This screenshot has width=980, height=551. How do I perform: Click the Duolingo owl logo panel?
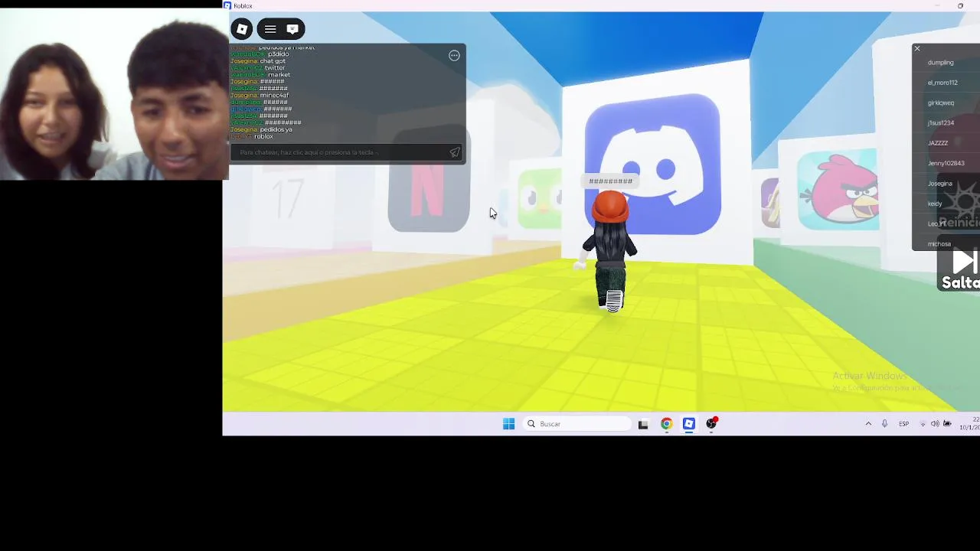(540, 200)
